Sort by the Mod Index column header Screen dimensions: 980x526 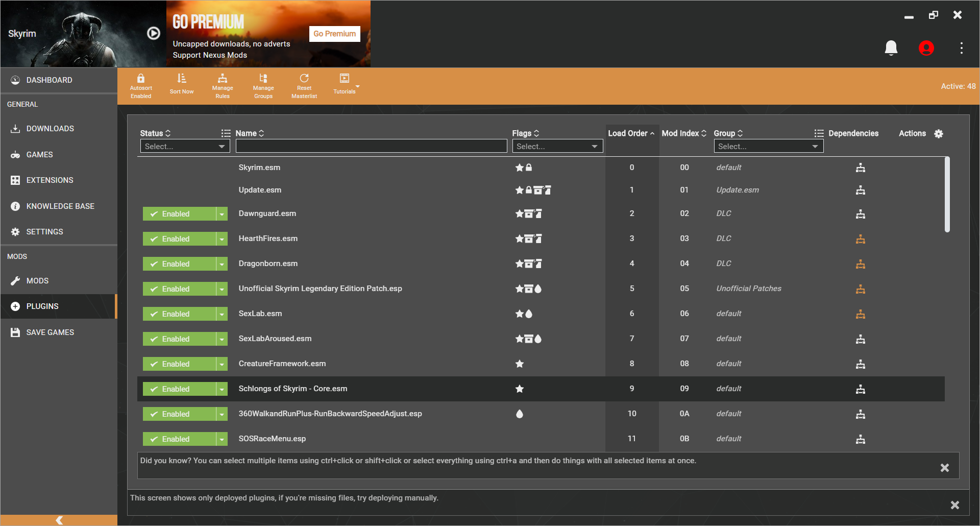click(684, 133)
